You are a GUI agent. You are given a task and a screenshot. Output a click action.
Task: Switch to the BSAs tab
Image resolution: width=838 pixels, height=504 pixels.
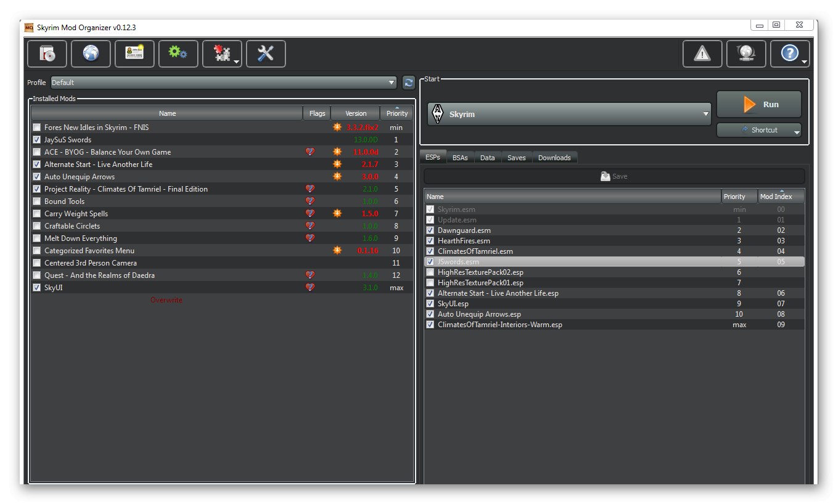click(x=460, y=158)
